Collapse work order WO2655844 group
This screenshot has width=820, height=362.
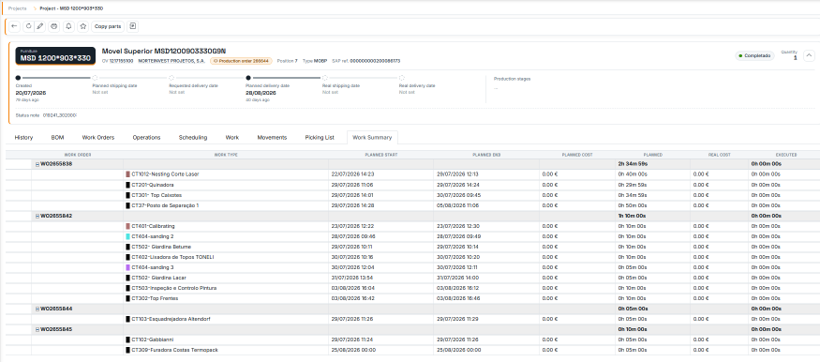37,309
